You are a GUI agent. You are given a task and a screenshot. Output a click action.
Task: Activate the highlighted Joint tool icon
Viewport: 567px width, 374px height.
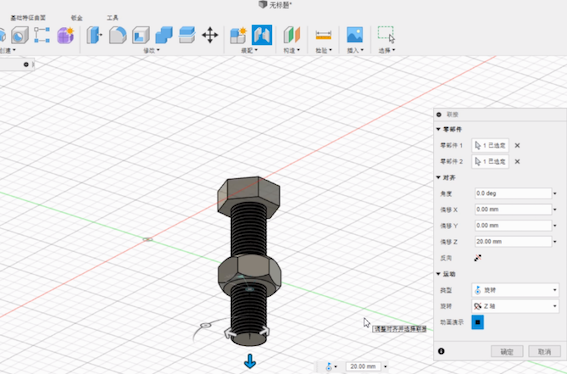(x=262, y=35)
